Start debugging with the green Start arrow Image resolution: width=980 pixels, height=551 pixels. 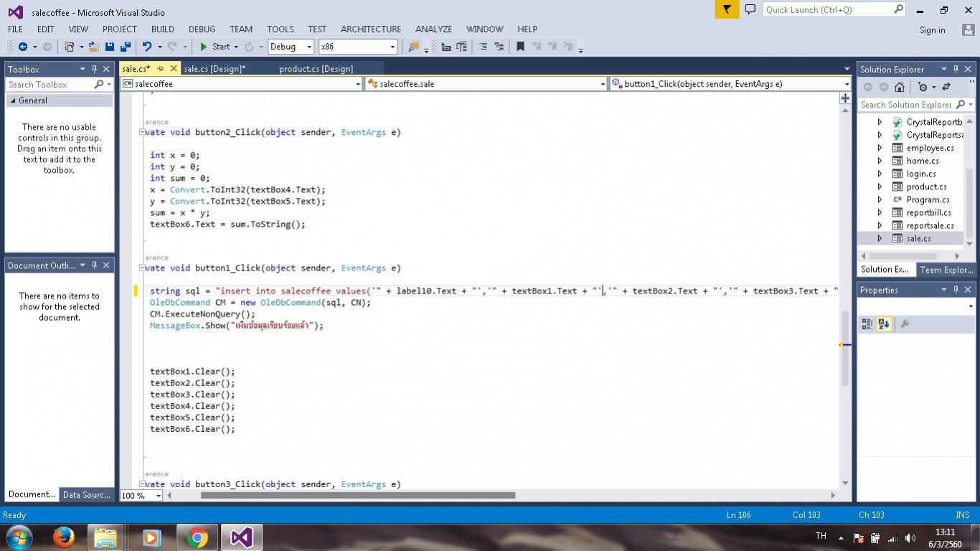point(204,47)
